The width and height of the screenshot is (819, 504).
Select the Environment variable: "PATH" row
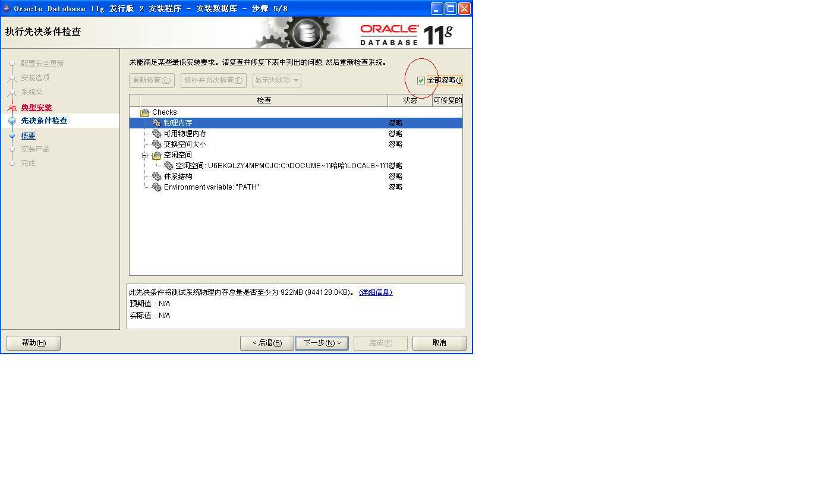coord(296,187)
